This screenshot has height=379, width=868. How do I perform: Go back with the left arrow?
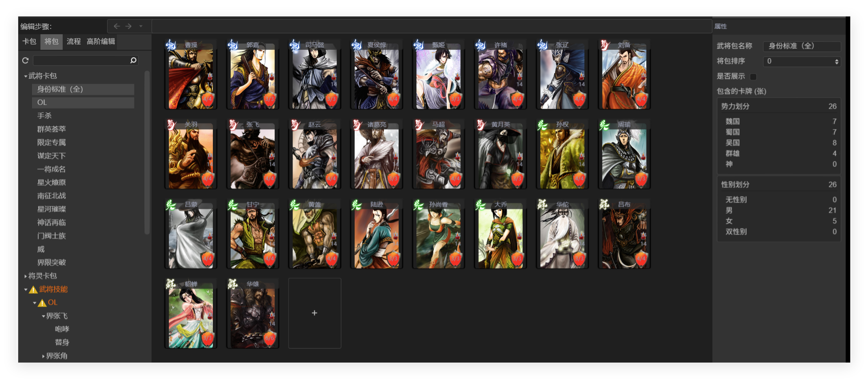click(x=116, y=26)
